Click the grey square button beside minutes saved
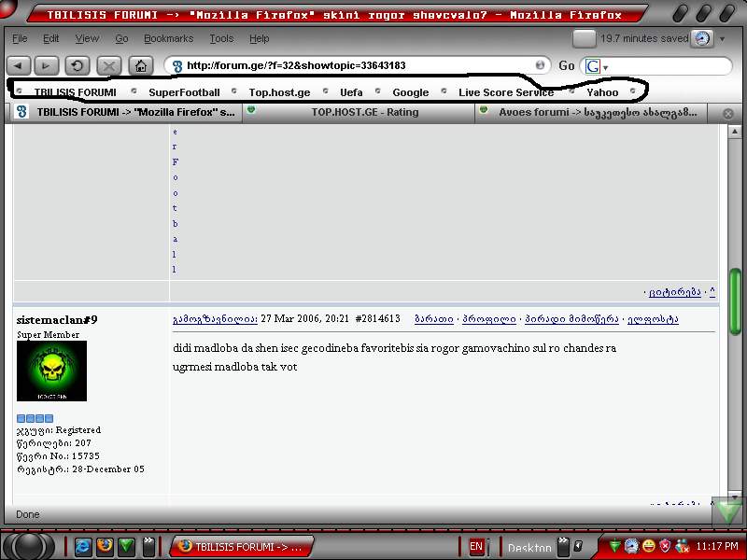The height and width of the screenshot is (560, 747). [585, 38]
